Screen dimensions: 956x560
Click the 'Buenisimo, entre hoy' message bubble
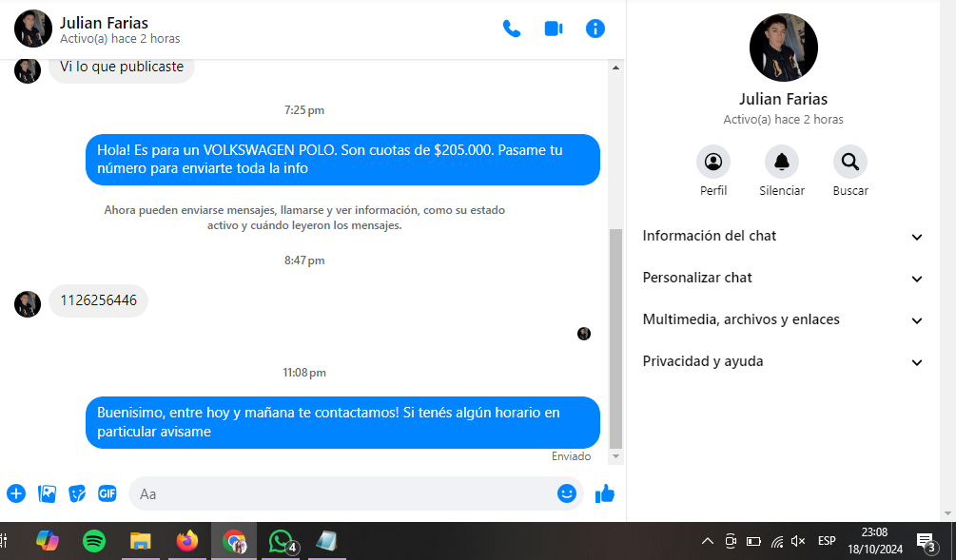(x=342, y=422)
